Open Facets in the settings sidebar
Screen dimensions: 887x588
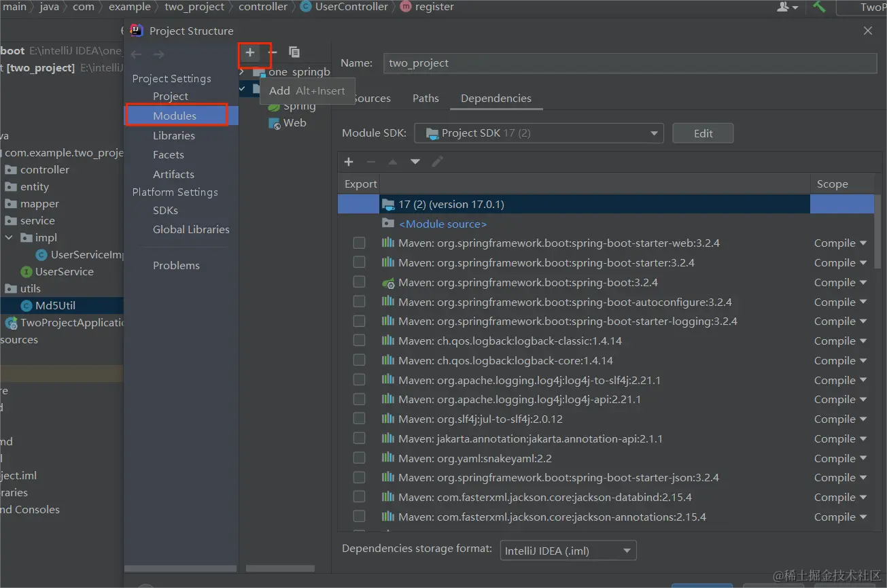tap(169, 155)
